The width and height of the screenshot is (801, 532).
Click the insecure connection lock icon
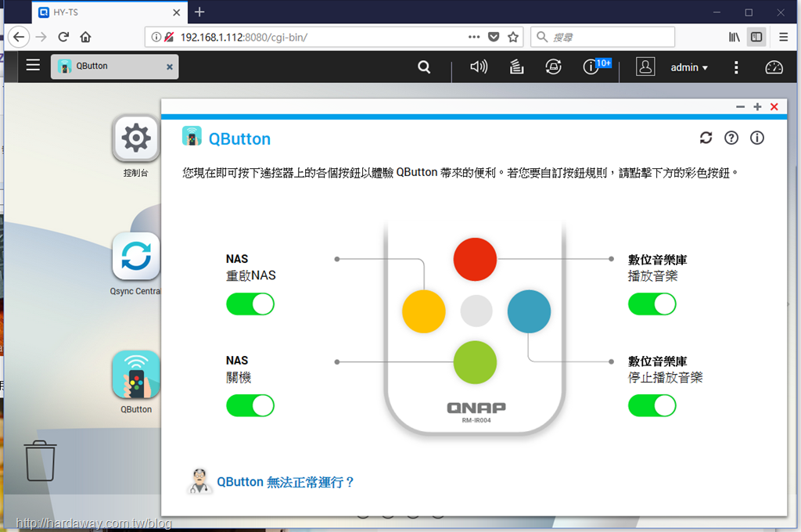[169, 37]
